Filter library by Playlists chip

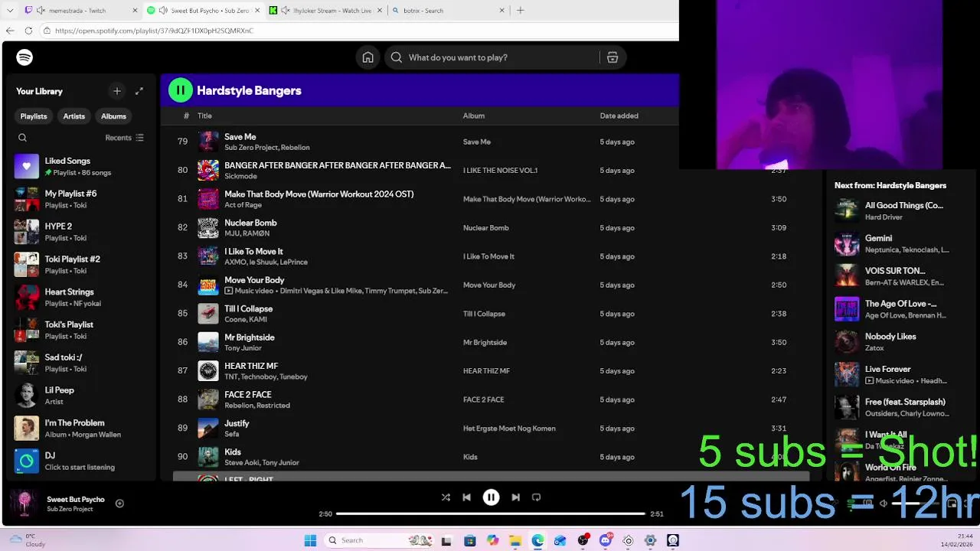[34, 116]
